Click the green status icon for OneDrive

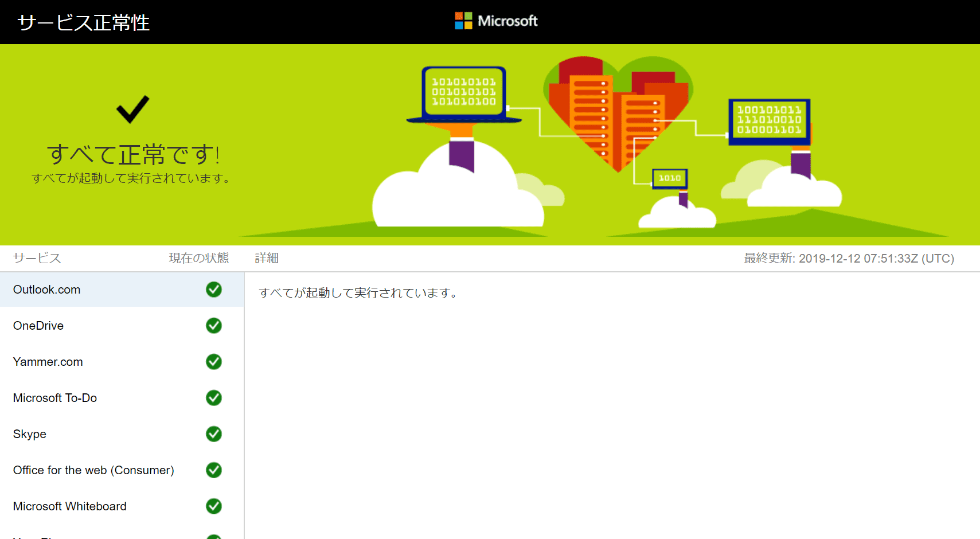point(214,326)
